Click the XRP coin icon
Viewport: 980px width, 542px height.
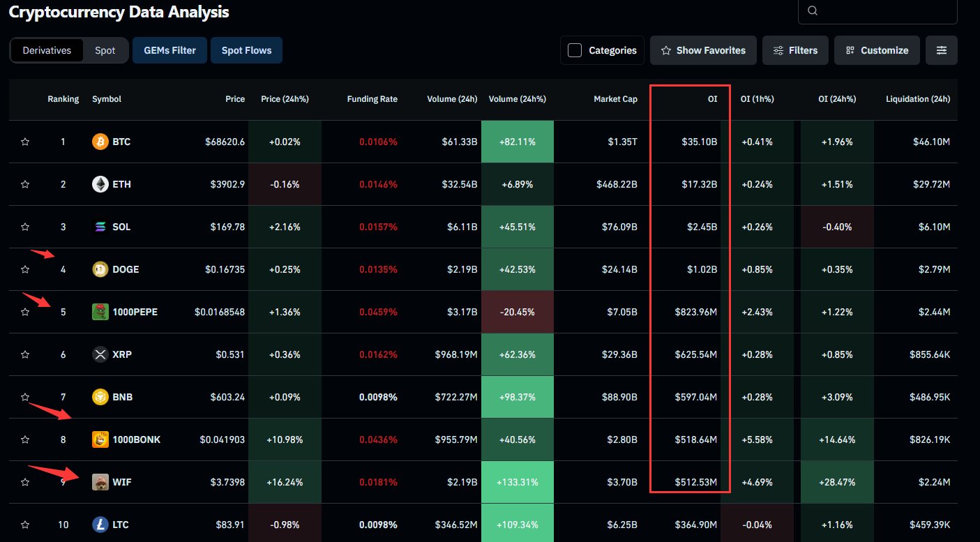pyautogui.click(x=100, y=354)
